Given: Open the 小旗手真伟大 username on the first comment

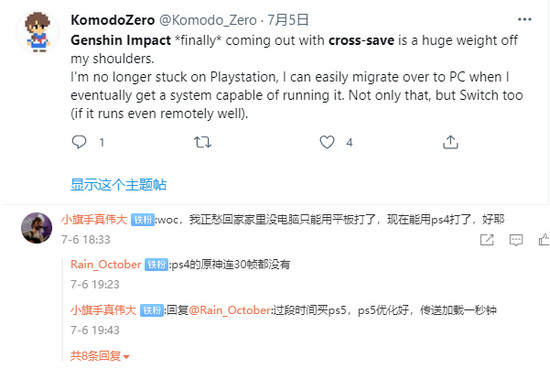Looking at the screenshot, I should [x=94, y=220].
